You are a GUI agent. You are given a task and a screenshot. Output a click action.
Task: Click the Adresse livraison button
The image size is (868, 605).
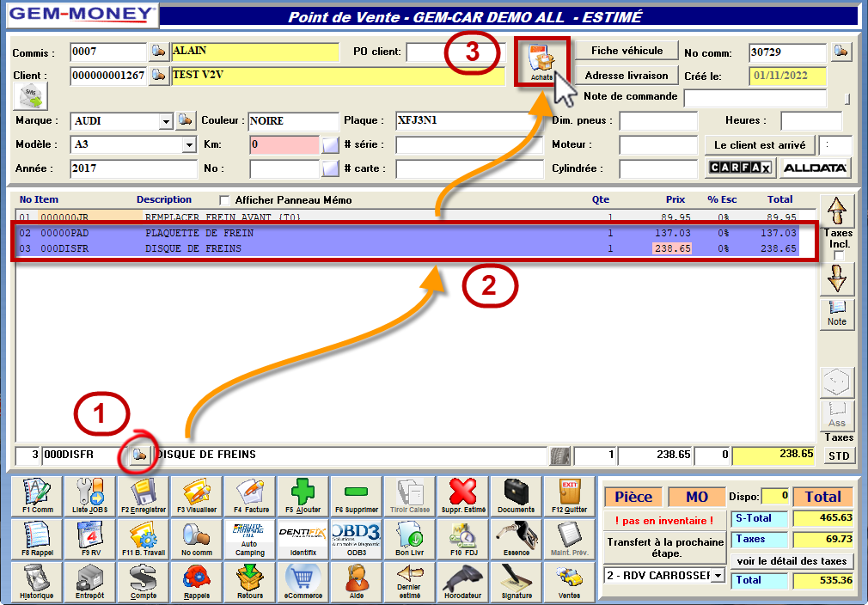[627, 76]
